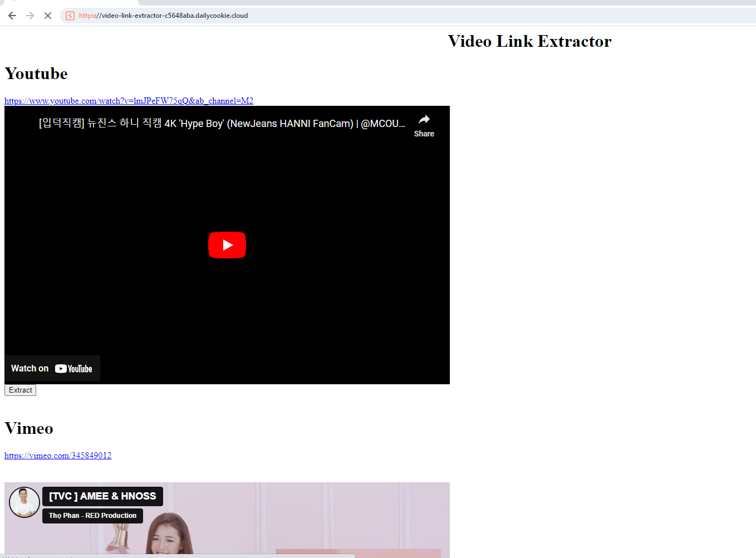Click the Hype Boy FanCam video title
756x558 pixels.
click(222, 124)
